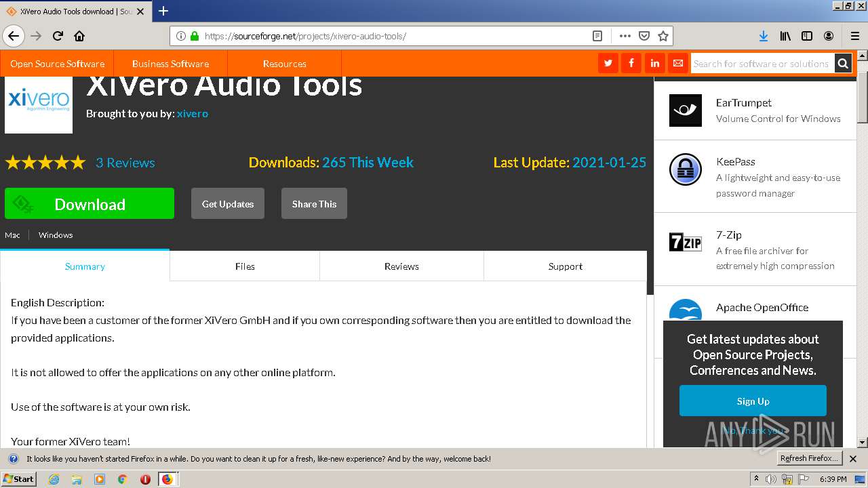The height and width of the screenshot is (488, 868).
Task: Open the xivero author link
Action: (193, 113)
